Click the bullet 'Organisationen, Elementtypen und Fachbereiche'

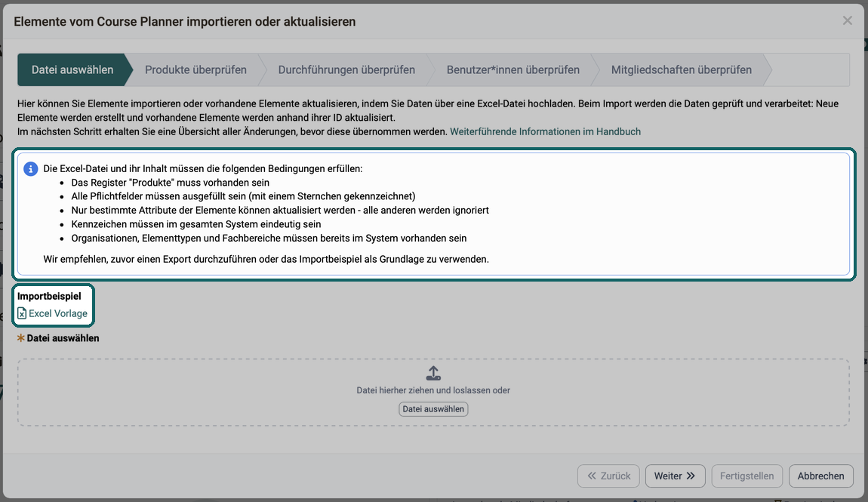[269, 239]
